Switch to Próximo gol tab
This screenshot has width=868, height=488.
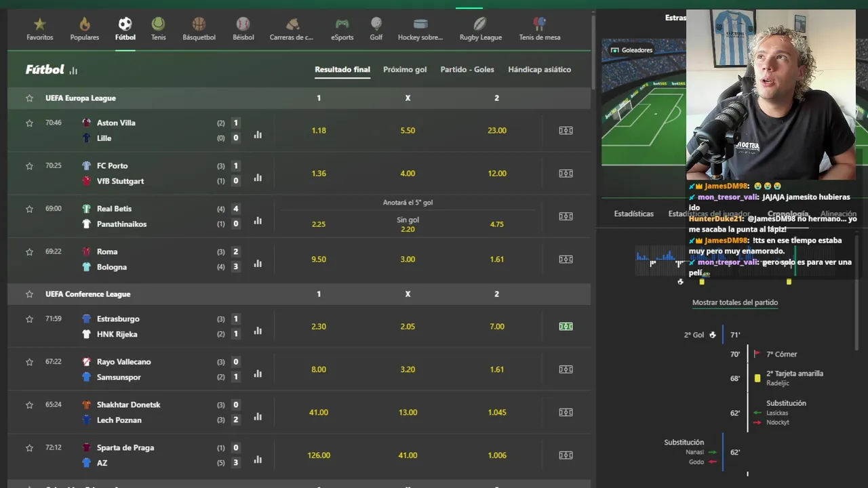(405, 70)
